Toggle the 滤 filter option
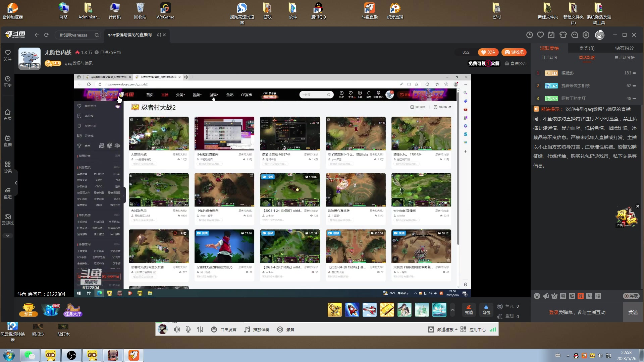The image size is (644, 362). pyautogui.click(x=581, y=296)
